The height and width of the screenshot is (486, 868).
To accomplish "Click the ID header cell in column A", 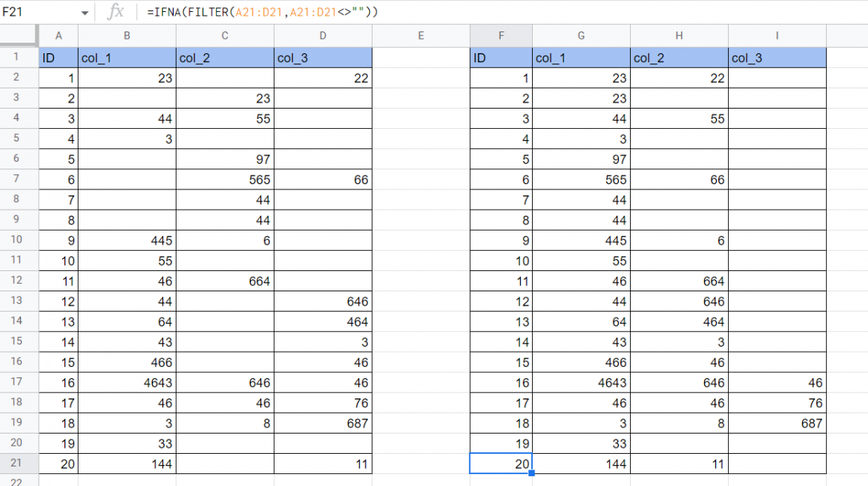I will click(x=58, y=58).
